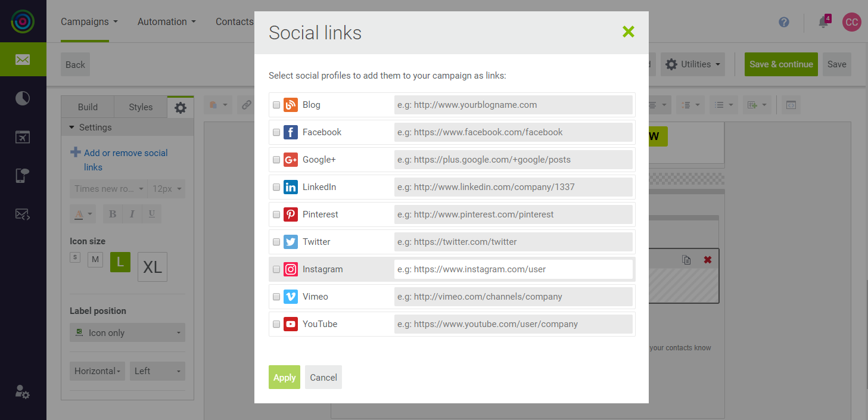Focus the Blog URL input field

(x=514, y=105)
